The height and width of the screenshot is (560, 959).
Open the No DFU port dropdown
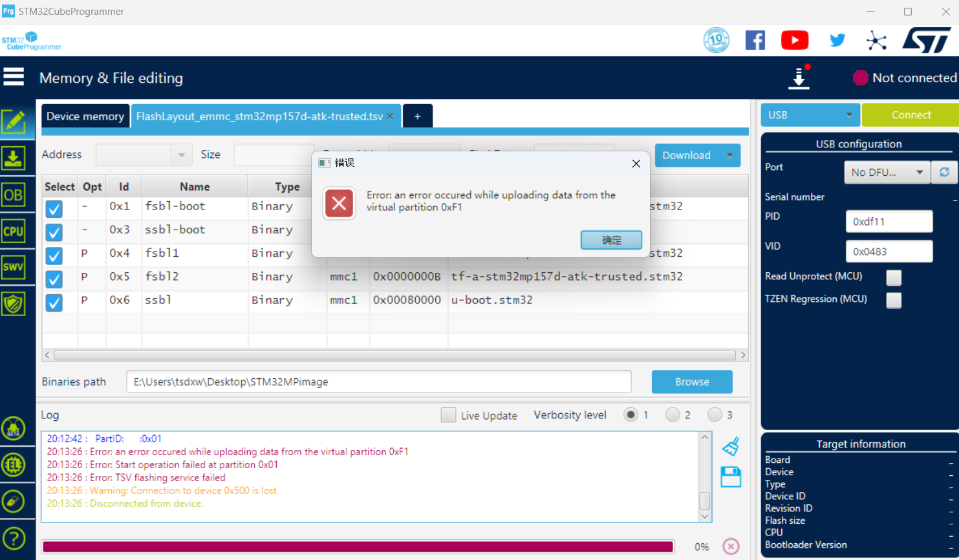coord(887,172)
